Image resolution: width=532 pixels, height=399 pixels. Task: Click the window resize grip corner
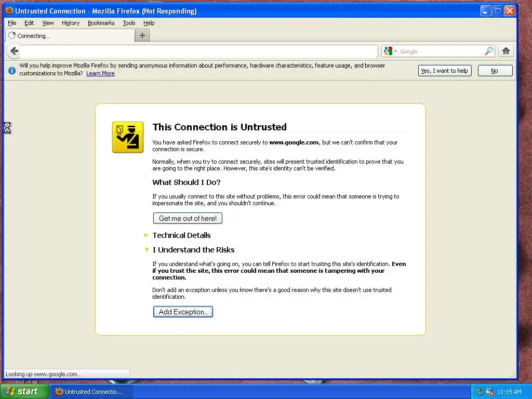pyautogui.click(x=513, y=375)
